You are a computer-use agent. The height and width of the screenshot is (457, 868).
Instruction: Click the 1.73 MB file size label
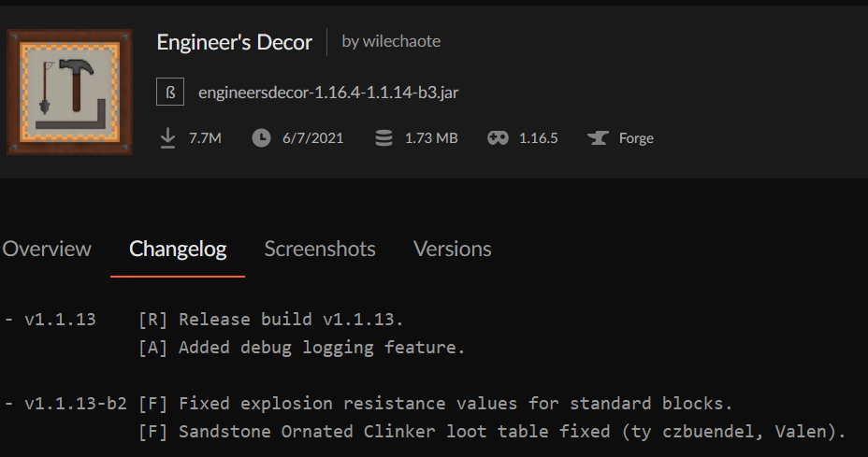tap(431, 138)
